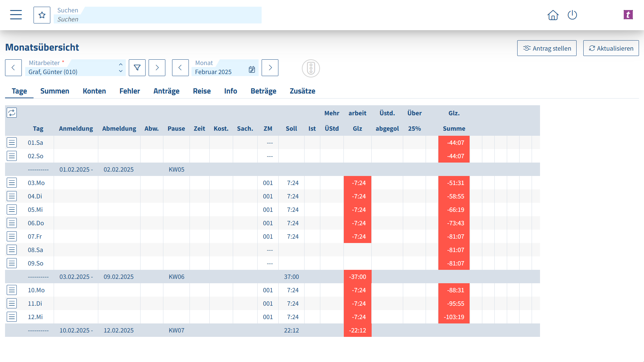Click the Antrag stellen button
Viewport: 644px width, 362px height.
[547, 48]
